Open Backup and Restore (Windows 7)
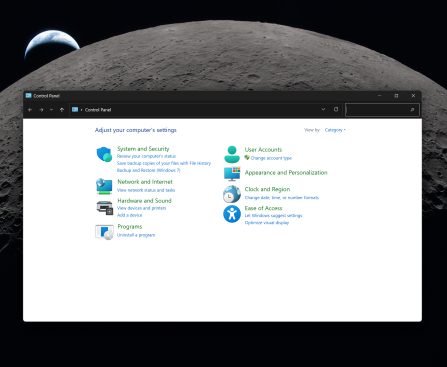The height and width of the screenshot is (367, 447). pyautogui.click(x=148, y=170)
